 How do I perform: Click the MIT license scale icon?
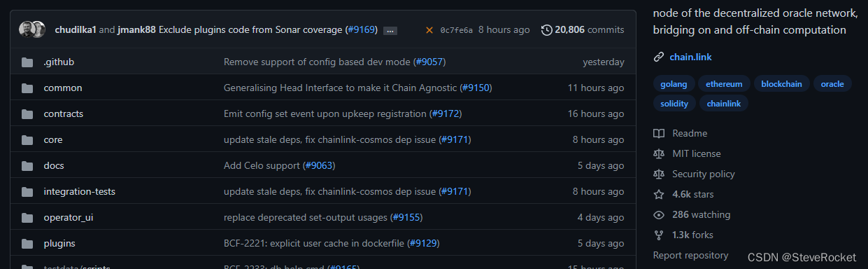click(x=658, y=153)
